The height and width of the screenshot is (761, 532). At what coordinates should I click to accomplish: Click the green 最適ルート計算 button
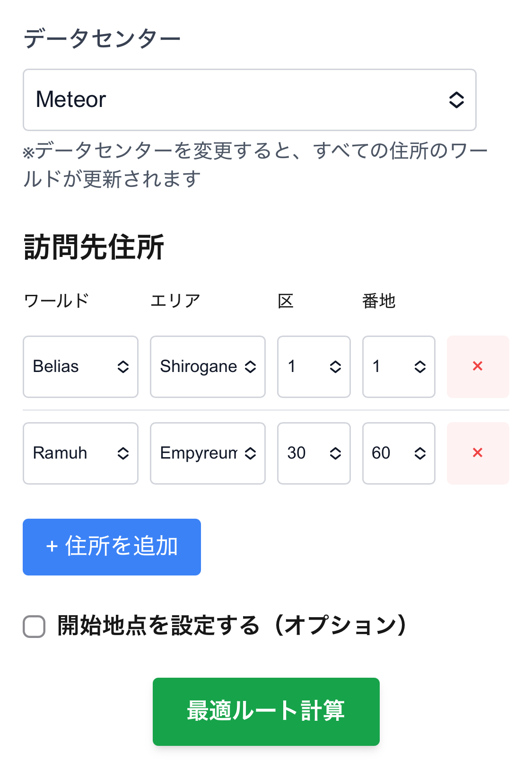(266, 711)
